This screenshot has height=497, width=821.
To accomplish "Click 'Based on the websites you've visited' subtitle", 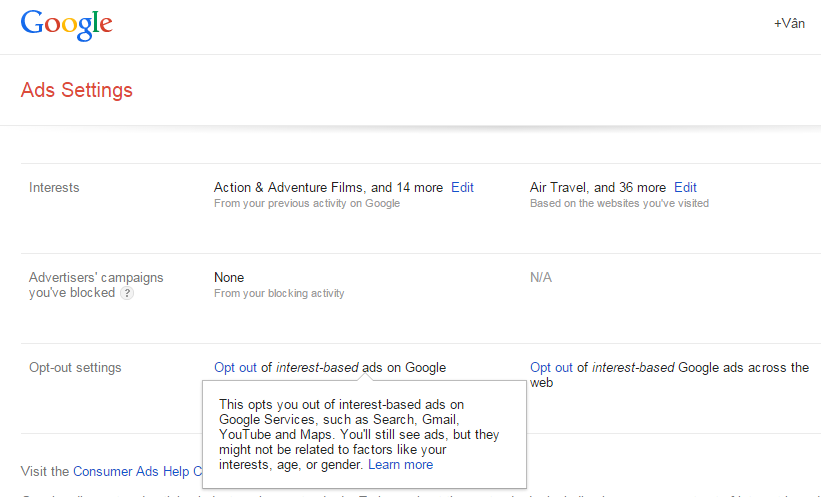I will coord(619,203).
